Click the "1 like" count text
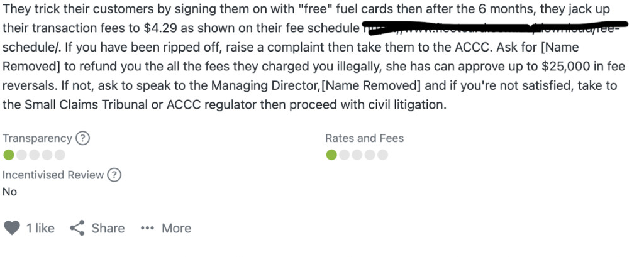 pyautogui.click(x=40, y=228)
